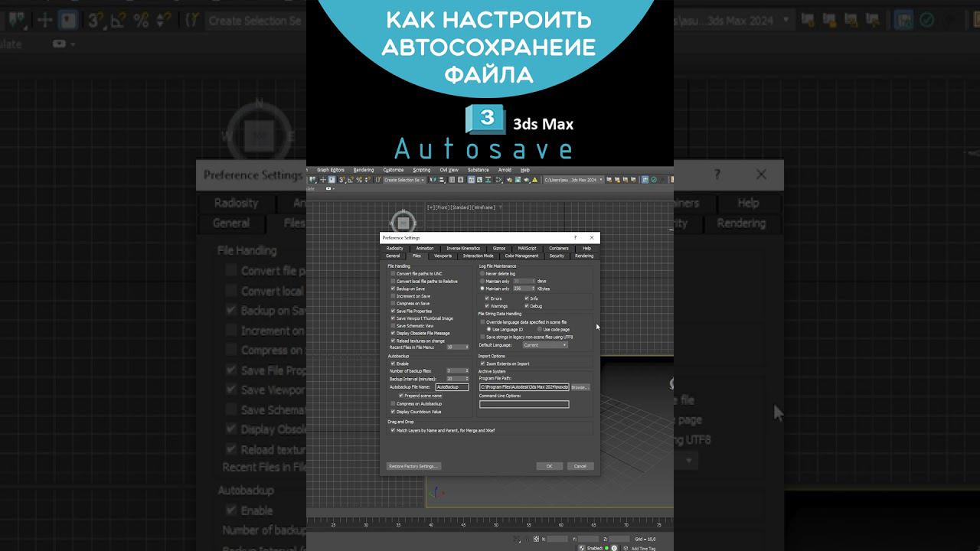The height and width of the screenshot is (551, 980).
Task: Switch to the Interaction Mode tab
Action: [x=479, y=256]
